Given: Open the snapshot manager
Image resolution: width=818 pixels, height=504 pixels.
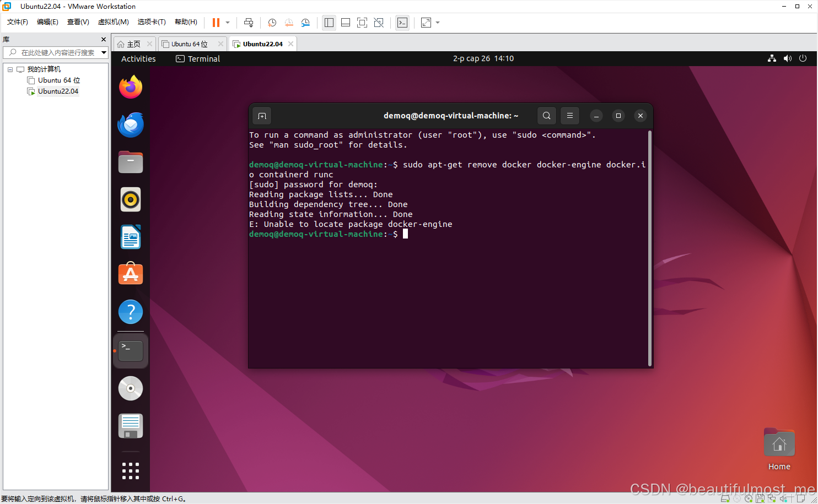Looking at the screenshot, I should click(x=305, y=23).
